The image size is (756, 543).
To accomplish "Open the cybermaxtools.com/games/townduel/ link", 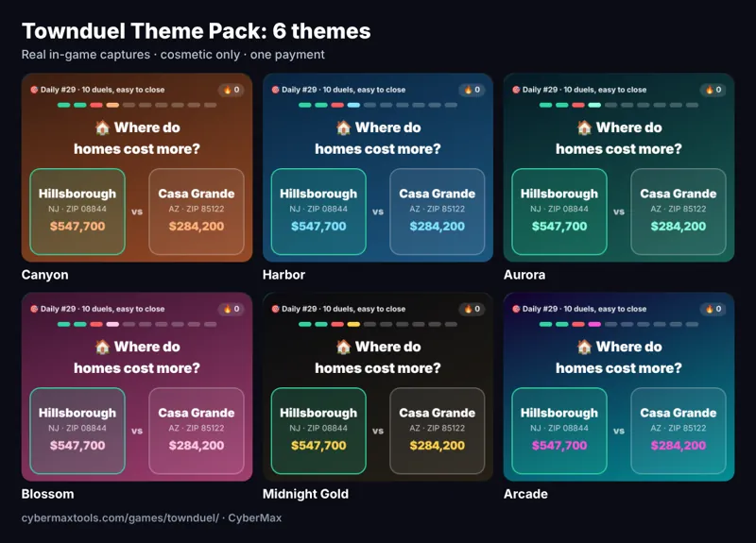I will click(120, 518).
